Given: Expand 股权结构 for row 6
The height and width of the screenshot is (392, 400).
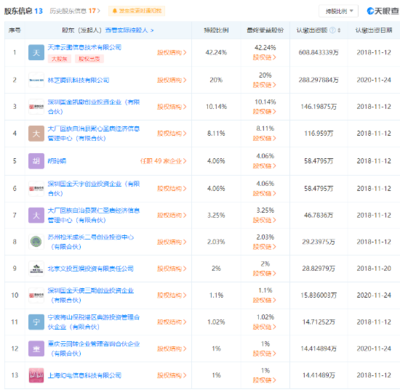Looking at the screenshot, I should 172,189.
